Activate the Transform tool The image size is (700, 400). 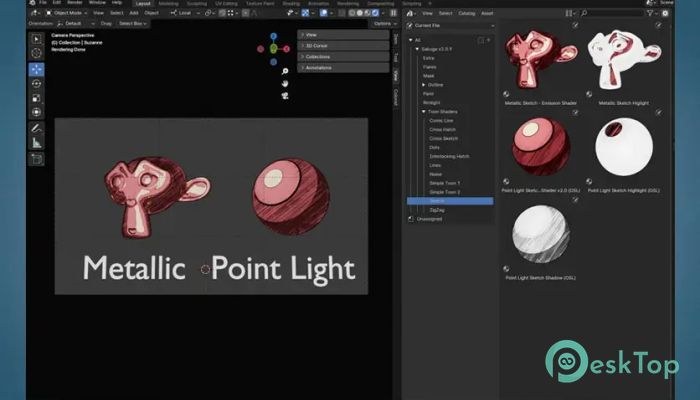(x=37, y=112)
